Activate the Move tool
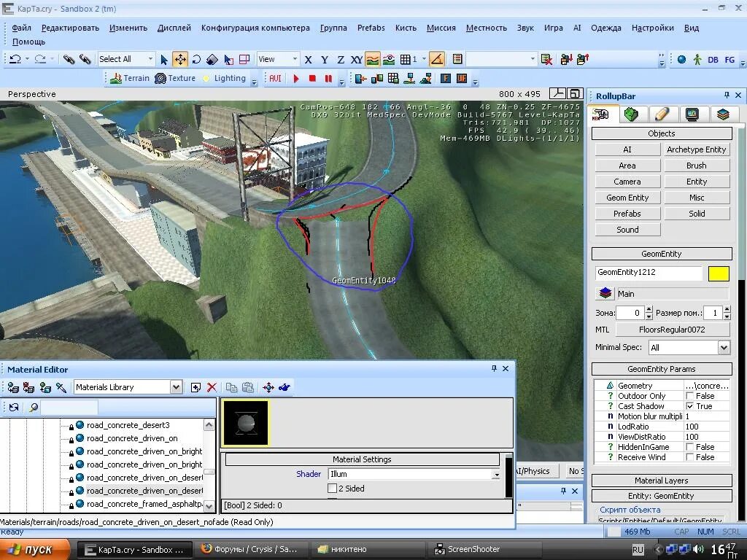Image resolution: width=747 pixels, height=560 pixels. tap(180, 60)
